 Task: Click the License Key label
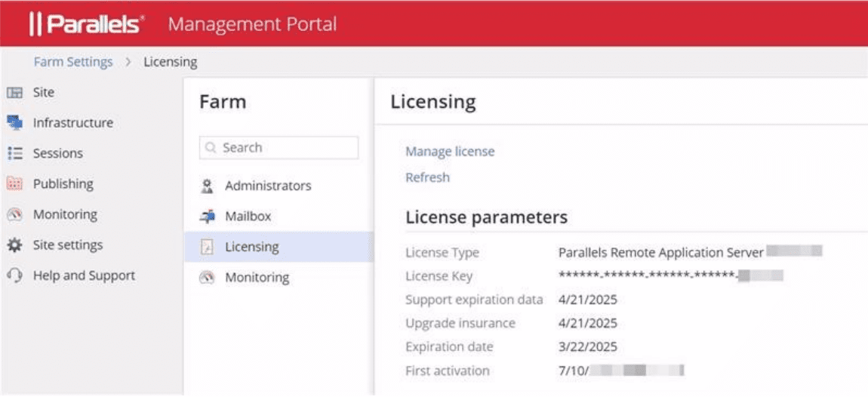(439, 276)
